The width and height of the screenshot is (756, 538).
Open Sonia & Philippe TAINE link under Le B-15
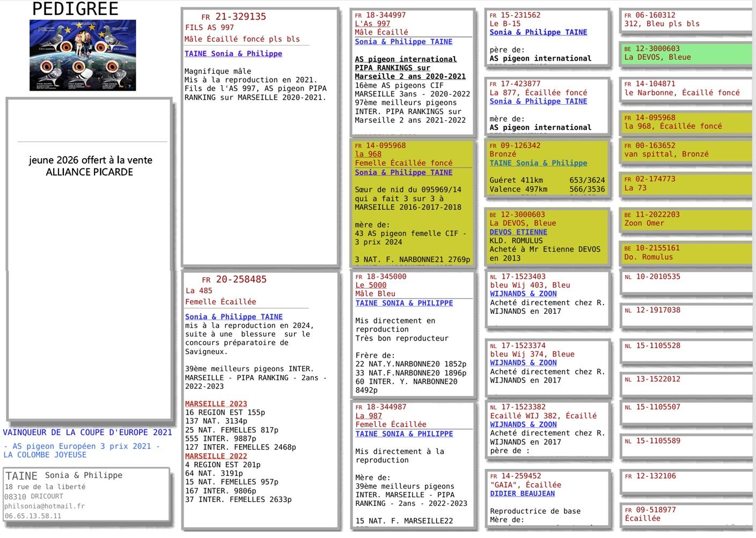coord(538,32)
